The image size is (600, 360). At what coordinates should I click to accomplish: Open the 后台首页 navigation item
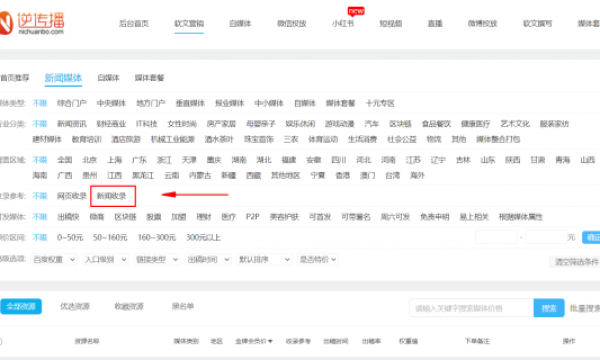134,23
